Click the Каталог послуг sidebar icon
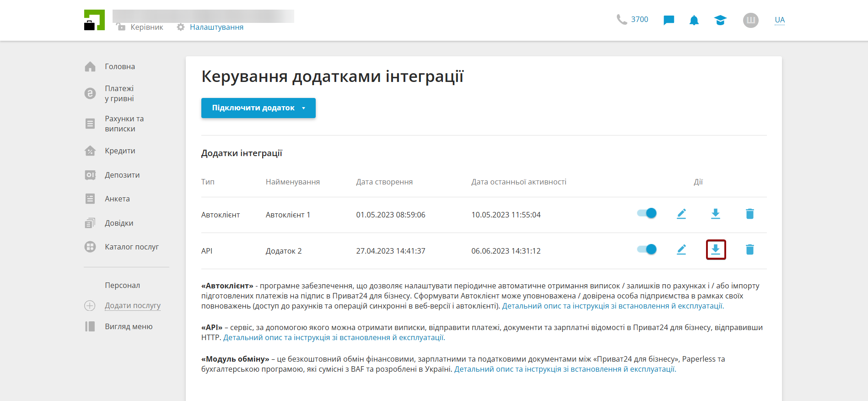868x401 pixels. [90, 247]
